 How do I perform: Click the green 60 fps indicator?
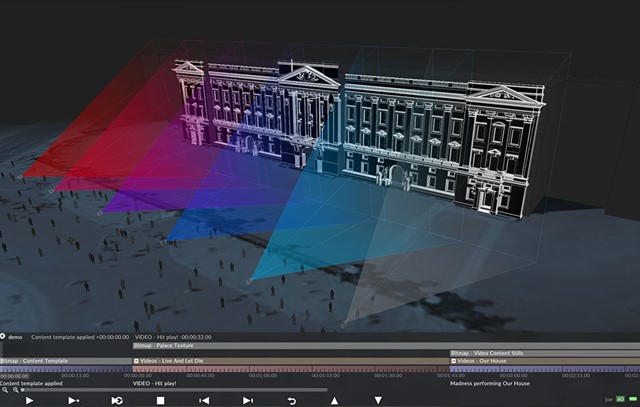coord(620,399)
